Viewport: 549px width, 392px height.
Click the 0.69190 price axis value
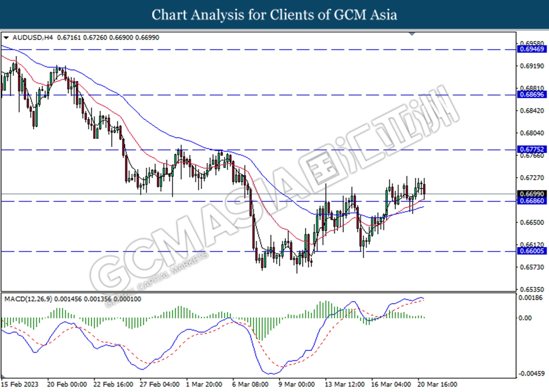(x=532, y=66)
